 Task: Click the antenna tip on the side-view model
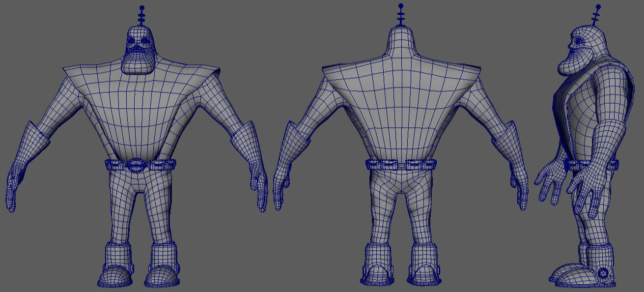tap(598, 7)
